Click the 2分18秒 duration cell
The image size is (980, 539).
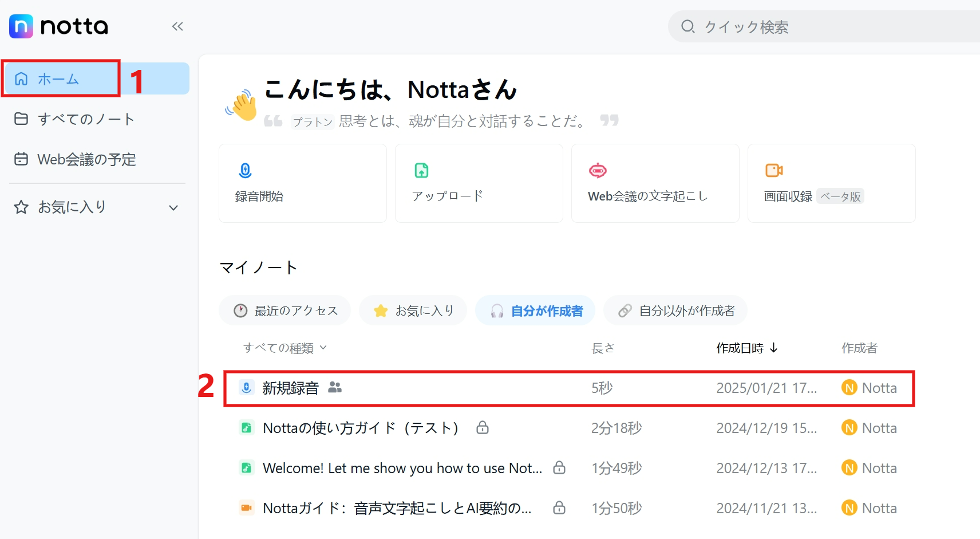click(617, 428)
